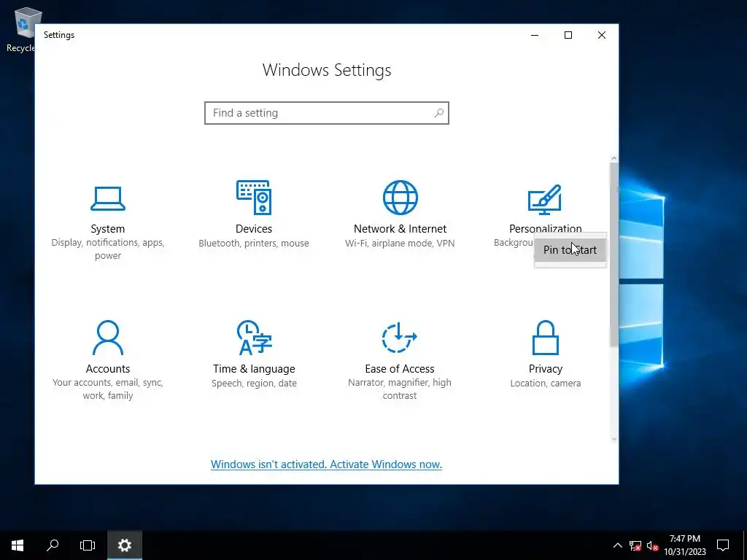This screenshot has width=747, height=560.
Task: Open the network status tray icon
Action: (x=635, y=545)
